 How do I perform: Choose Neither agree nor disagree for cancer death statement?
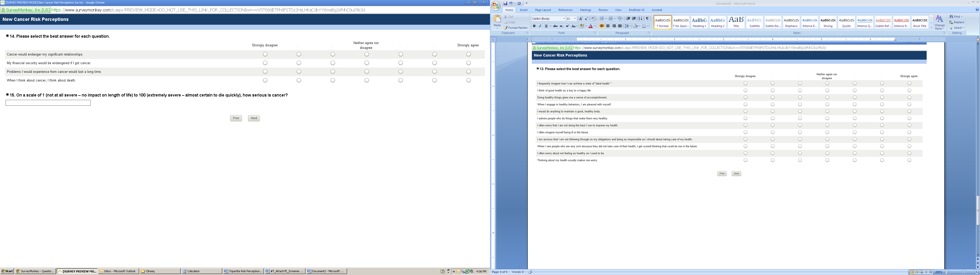[367, 80]
